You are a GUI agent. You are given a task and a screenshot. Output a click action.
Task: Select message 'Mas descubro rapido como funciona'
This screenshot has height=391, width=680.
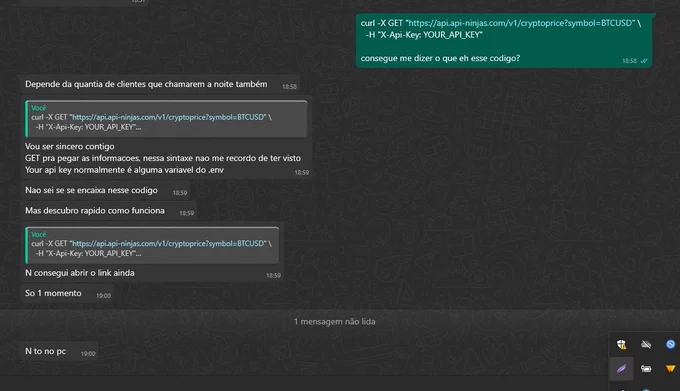click(109, 211)
